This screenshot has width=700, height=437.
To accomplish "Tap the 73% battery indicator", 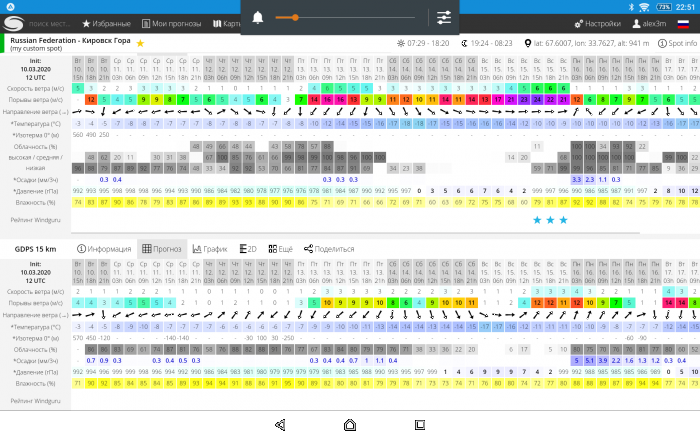I will [663, 7].
